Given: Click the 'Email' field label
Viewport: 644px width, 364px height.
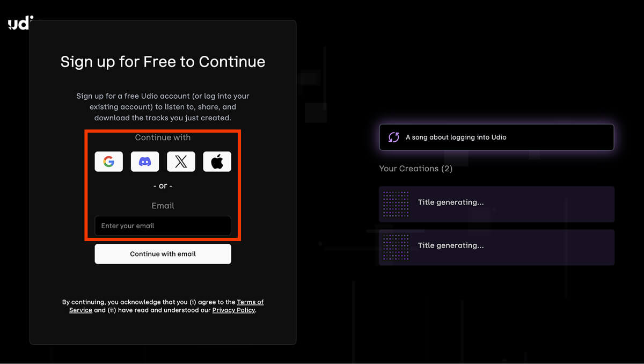Looking at the screenshot, I should pyautogui.click(x=163, y=206).
